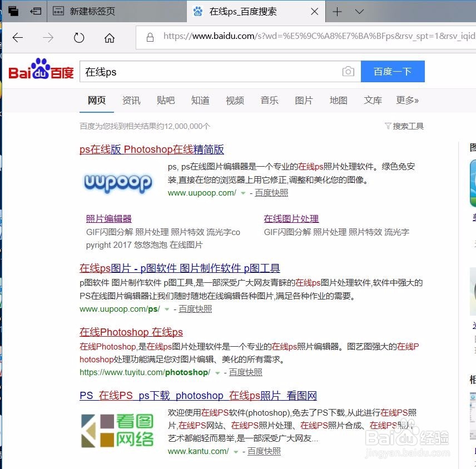
Task: Click the browser forward arrow
Action: pyautogui.click(x=48, y=38)
